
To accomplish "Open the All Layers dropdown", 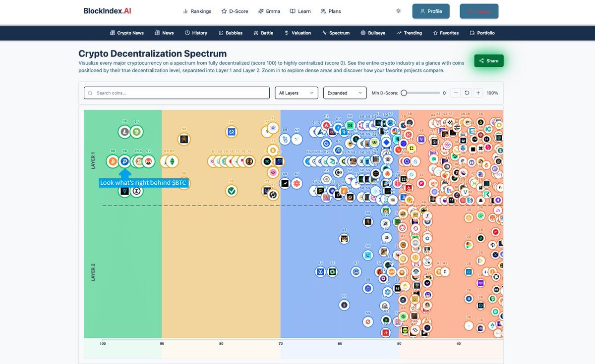I will click(297, 93).
